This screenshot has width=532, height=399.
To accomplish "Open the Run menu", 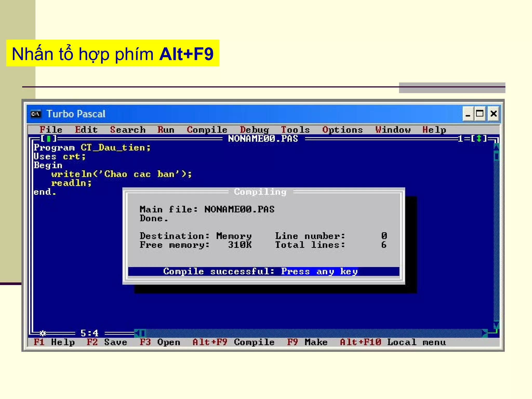I will click(166, 130).
